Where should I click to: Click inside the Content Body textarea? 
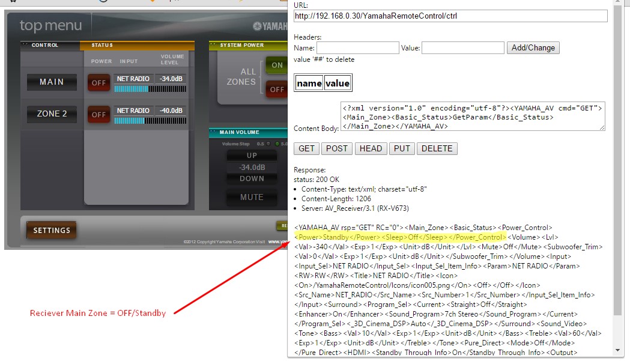pyautogui.click(x=473, y=117)
